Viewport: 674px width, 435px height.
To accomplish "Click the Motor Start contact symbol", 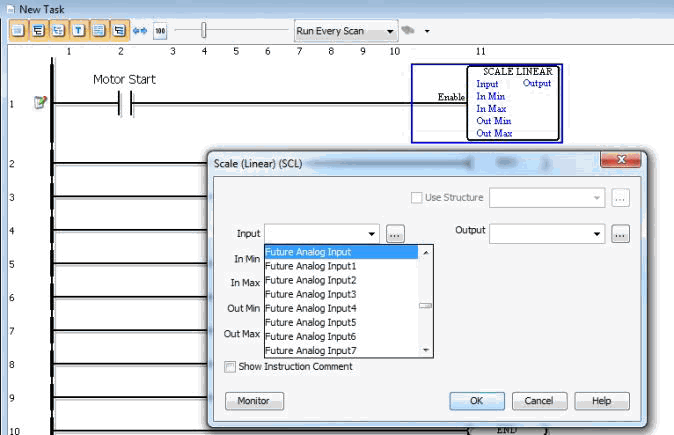I will [x=125, y=102].
